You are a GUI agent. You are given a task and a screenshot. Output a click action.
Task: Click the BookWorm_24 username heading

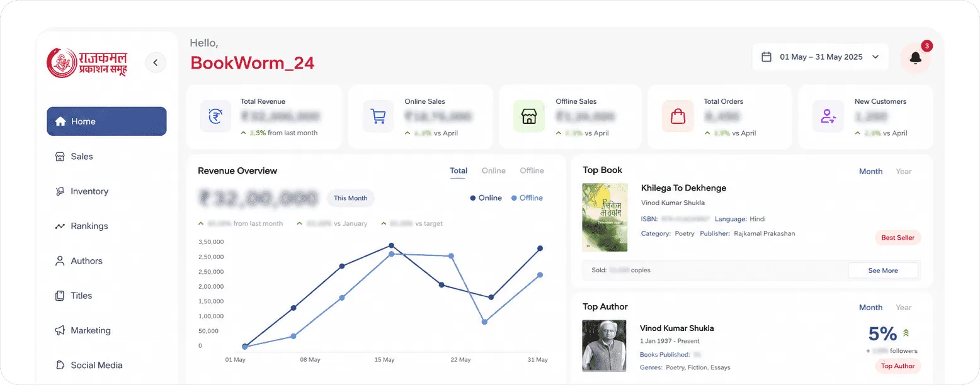253,63
